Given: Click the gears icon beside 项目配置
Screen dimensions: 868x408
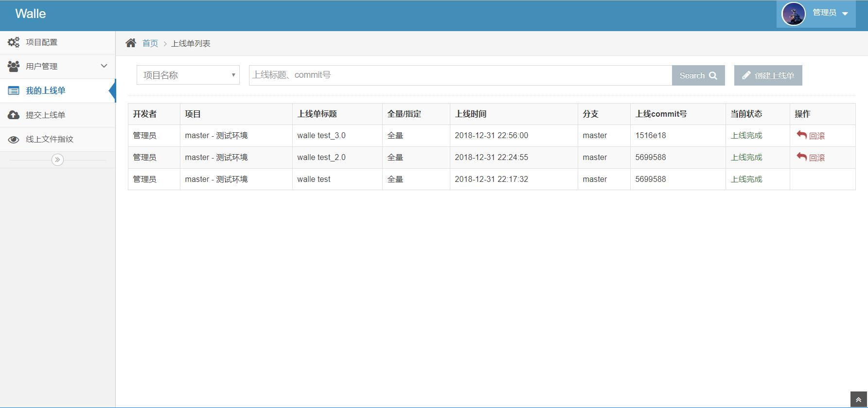Looking at the screenshot, I should pos(14,42).
